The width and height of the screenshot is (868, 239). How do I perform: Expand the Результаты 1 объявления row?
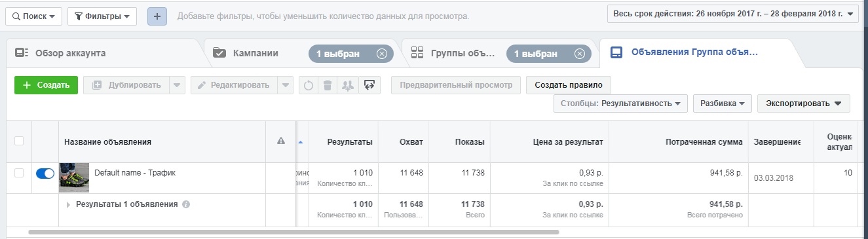coord(68,204)
